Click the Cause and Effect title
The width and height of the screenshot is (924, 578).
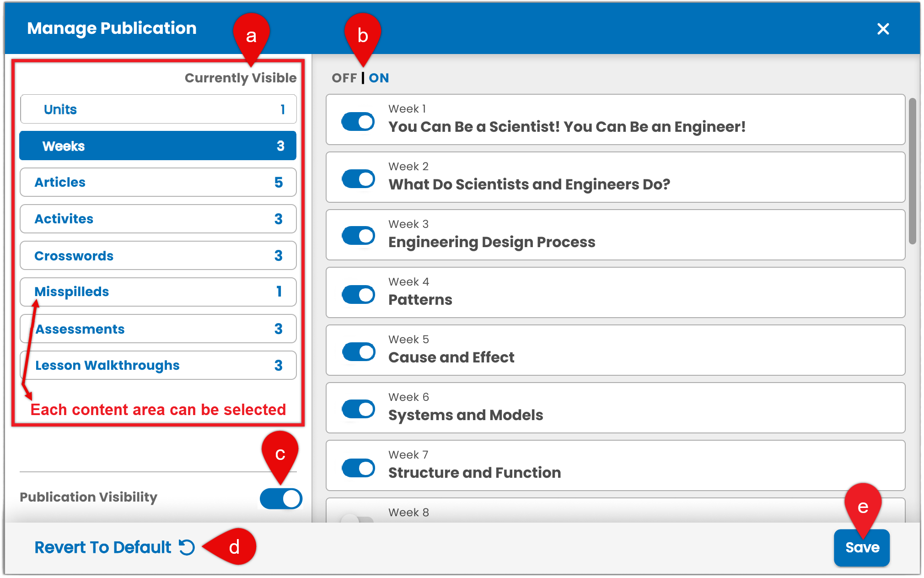[x=451, y=357]
